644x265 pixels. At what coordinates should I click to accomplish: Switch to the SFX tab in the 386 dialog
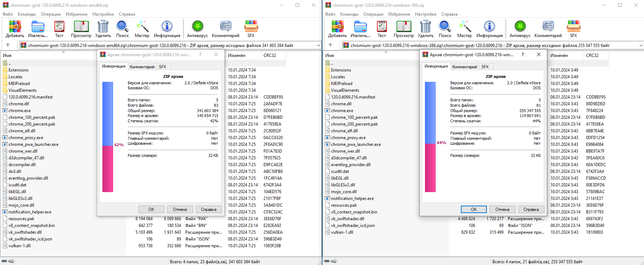485,67
